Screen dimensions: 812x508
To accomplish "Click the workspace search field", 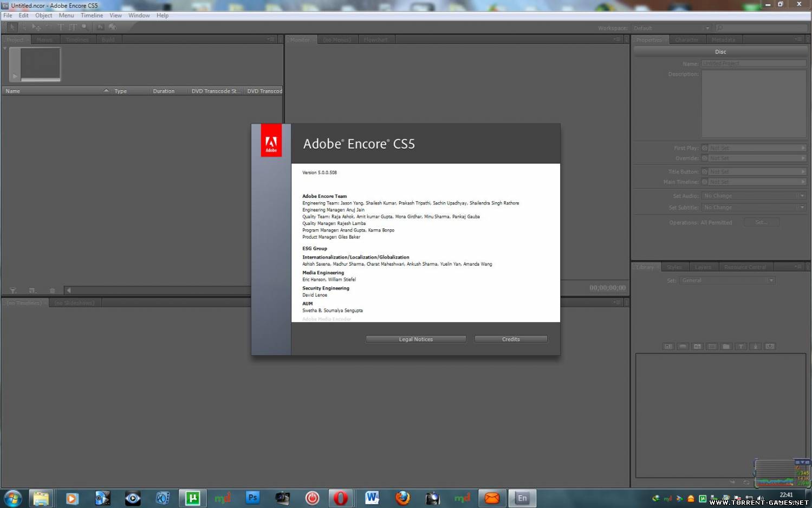I will click(x=762, y=28).
